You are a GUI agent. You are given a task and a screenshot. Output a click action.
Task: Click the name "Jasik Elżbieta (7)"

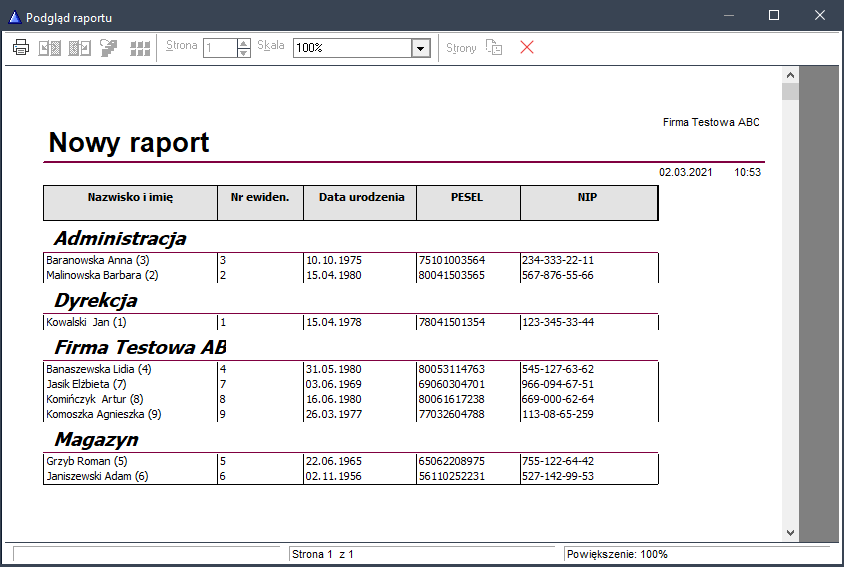tap(86, 384)
